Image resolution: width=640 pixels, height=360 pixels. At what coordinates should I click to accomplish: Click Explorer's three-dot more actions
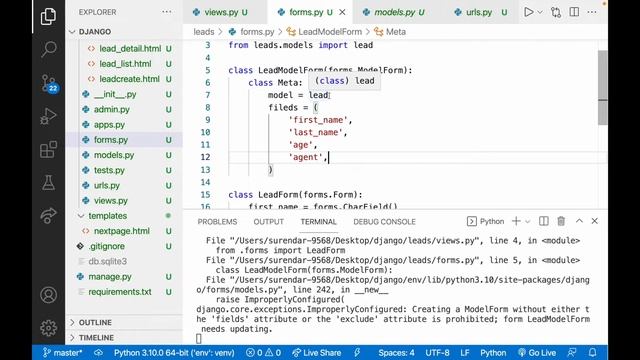167,12
